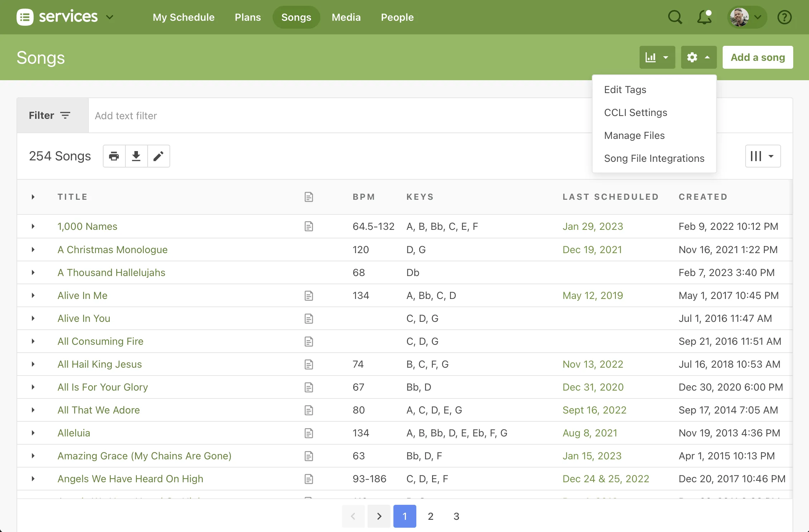Open help using the question mark icon
This screenshot has height=532, width=809.
click(x=784, y=17)
